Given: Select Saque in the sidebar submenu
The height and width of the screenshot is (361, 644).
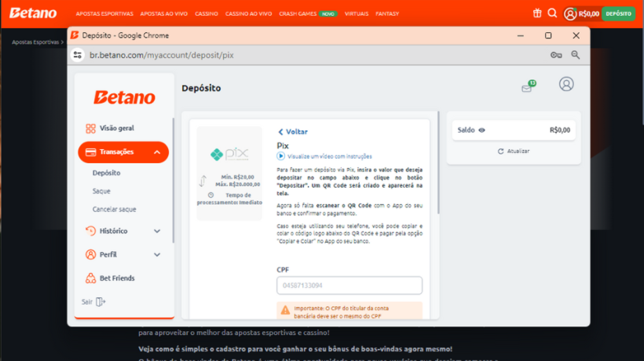Looking at the screenshot, I should [x=101, y=191].
